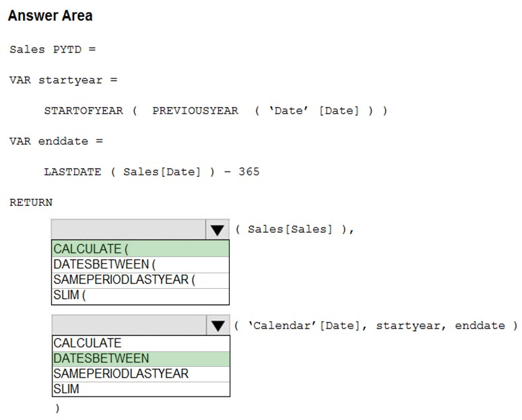Screen dimensions: 522x420
Task: Select 'CALCULATE (' in the first dropdown list
Action: pos(141,248)
